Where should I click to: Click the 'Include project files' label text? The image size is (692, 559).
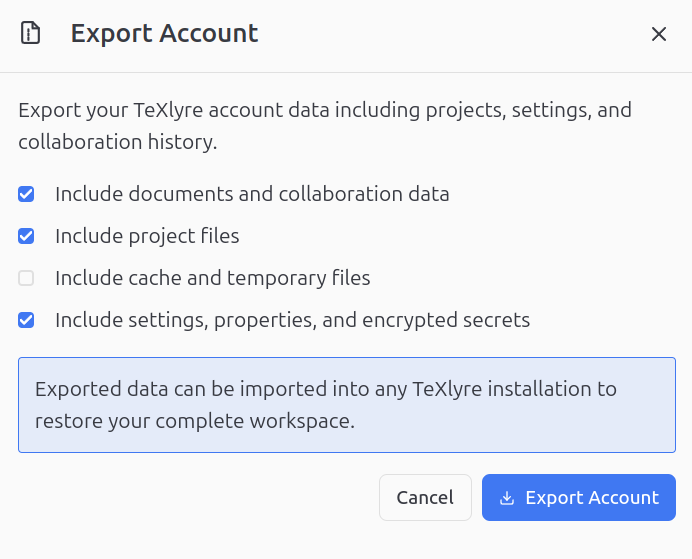click(x=147, y=237)
